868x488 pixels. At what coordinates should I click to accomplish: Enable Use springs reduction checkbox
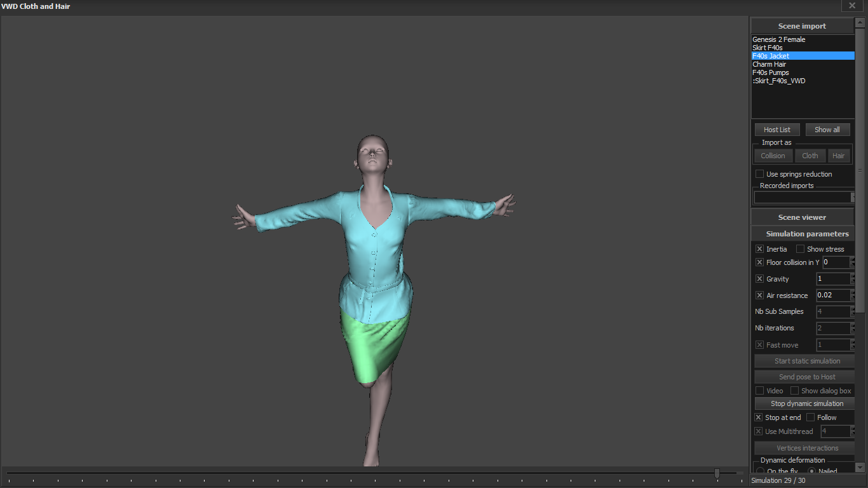click(x=759, y=174)
